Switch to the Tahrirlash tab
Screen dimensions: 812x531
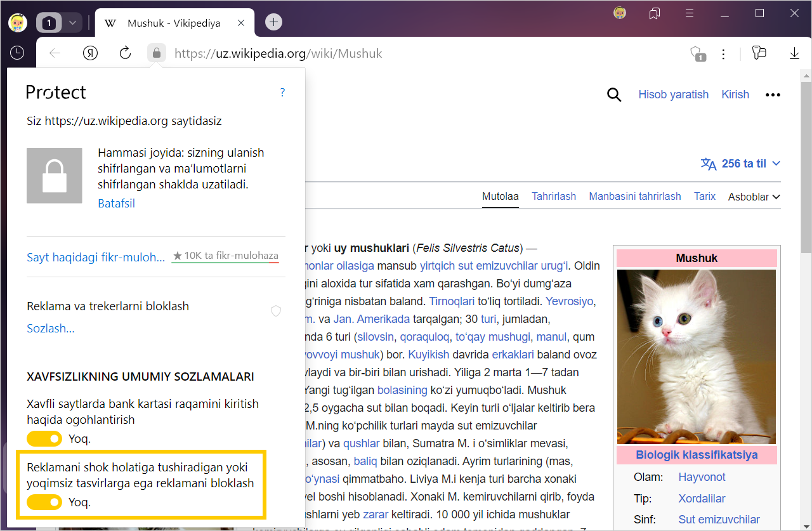553,197
